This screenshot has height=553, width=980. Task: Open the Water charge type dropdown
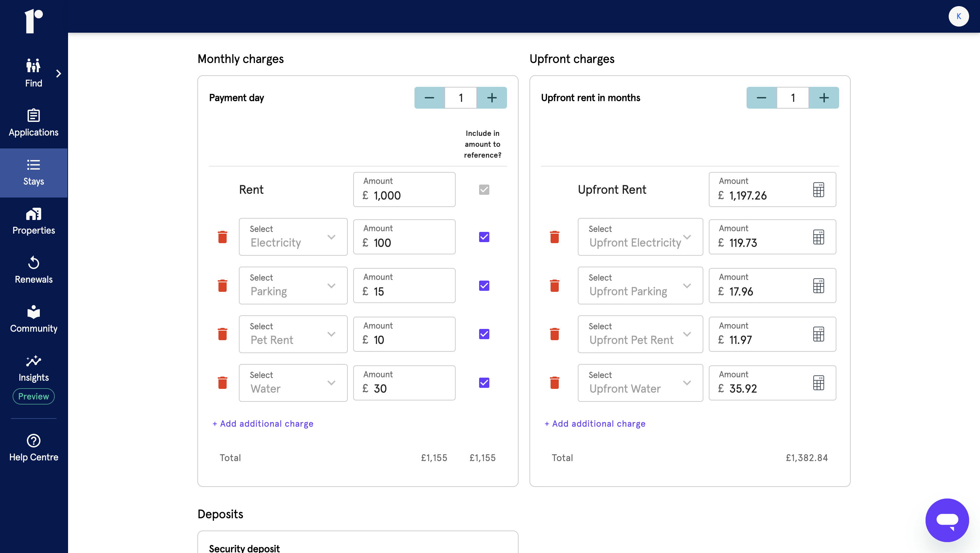coord(293,382)
